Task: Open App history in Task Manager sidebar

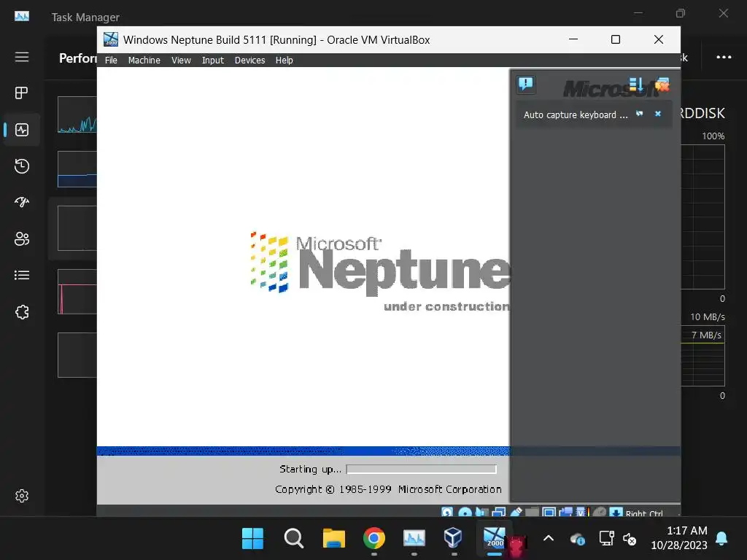Action: pyautogui.click(x=22, y=166)
